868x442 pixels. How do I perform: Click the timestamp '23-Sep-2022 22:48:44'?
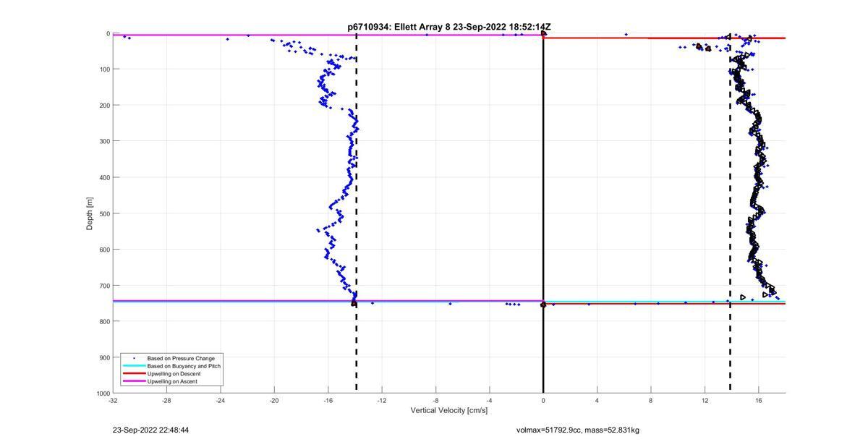pos(151,430)
